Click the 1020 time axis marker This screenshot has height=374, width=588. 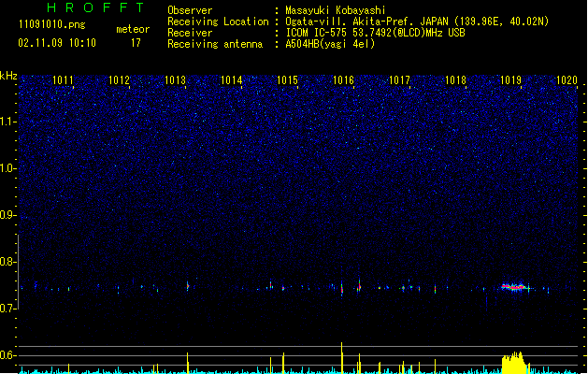pos(566,80)
